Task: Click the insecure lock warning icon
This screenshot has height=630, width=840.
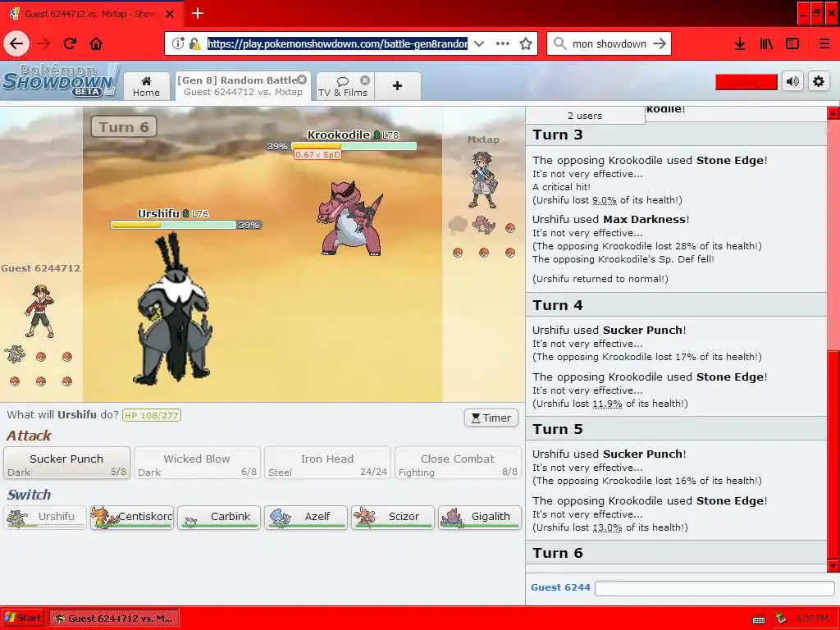Action: (x=195, y=43)
